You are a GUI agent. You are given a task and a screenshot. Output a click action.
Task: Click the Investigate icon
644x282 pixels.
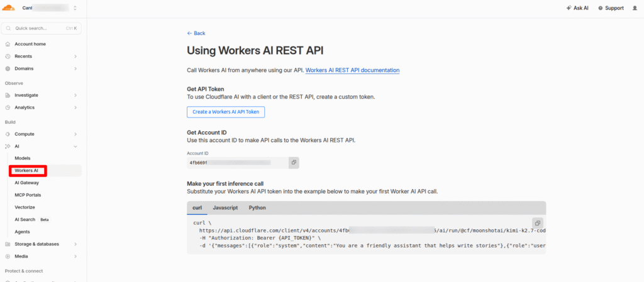pyautogui.click(x=8, y=95)
